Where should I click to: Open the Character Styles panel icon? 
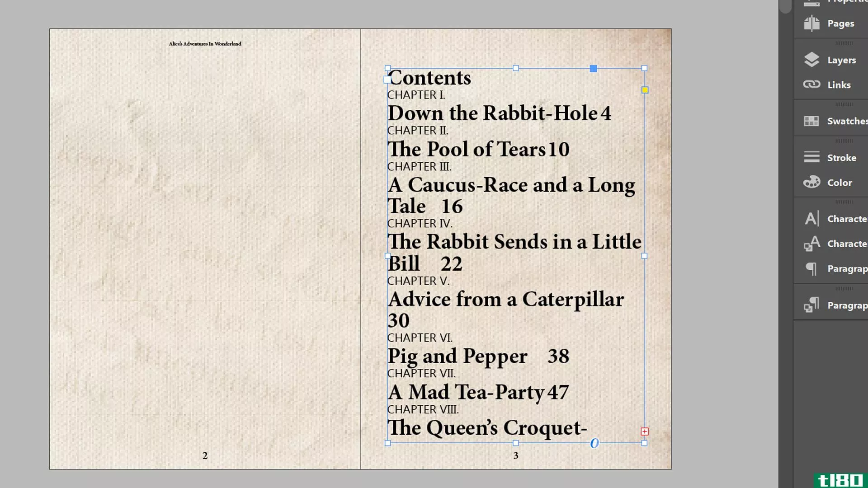(811, 244)
